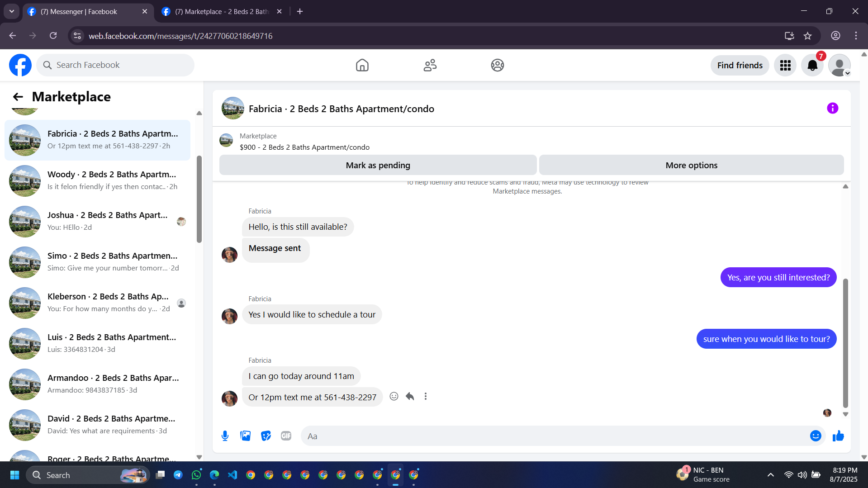View site information in the address bar

pyautogui.click(x=77, y=36)
